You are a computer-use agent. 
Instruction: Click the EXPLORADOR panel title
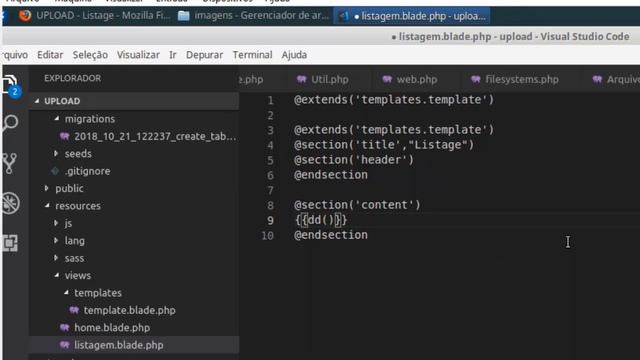[73, 78]
